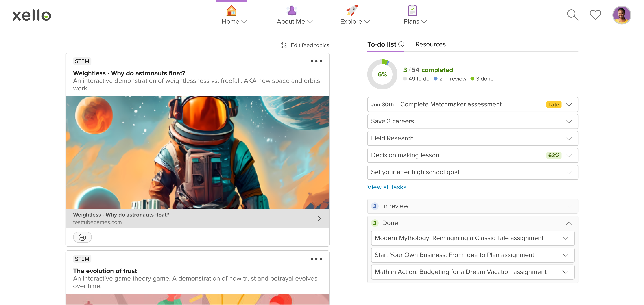Expand Modern Mythology assignment

click(x=565, y=238)
